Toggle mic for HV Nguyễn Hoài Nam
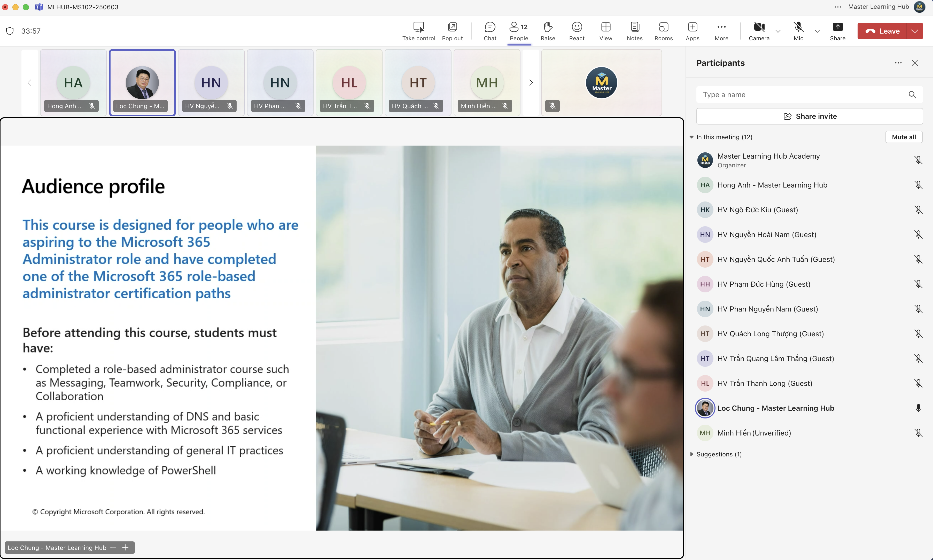The image size is (933, 560). [918, 235]
